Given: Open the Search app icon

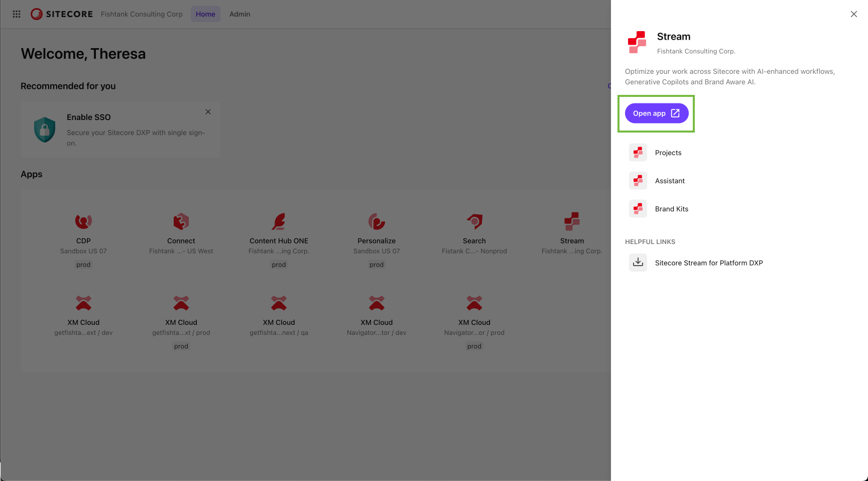Looking at the screenshot, I should [474, 221].
